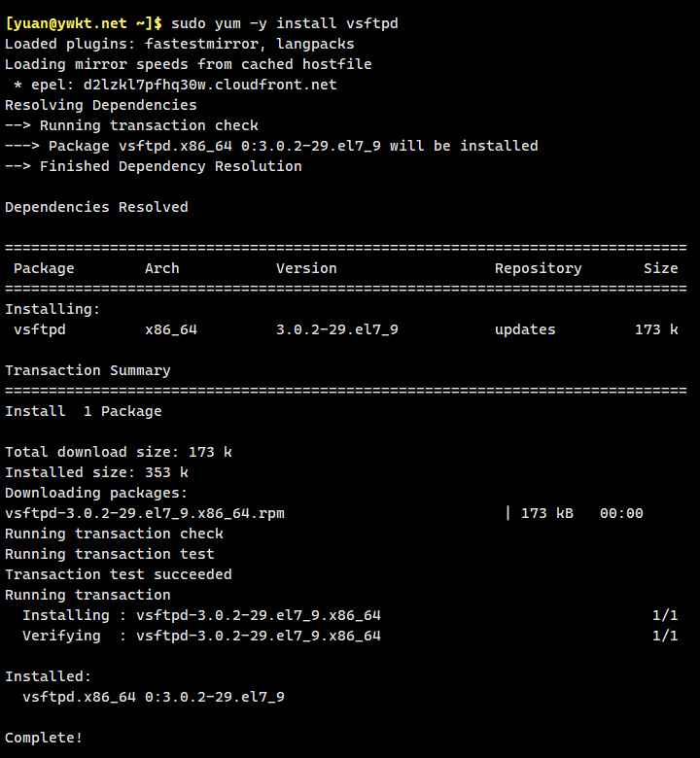Click the 'Install 1 Package' line
Image resolution: width=700 pixels, height=758 pixels.
84,411
